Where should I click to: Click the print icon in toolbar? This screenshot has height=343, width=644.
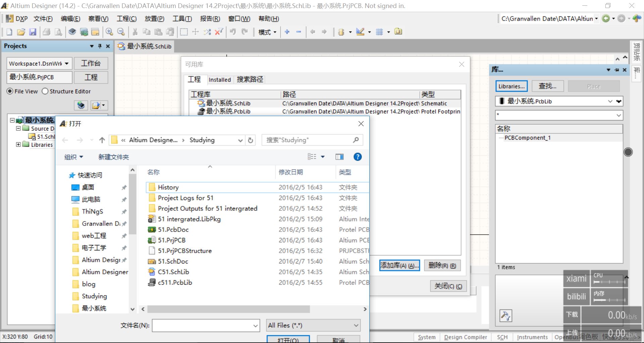(47, 32)
